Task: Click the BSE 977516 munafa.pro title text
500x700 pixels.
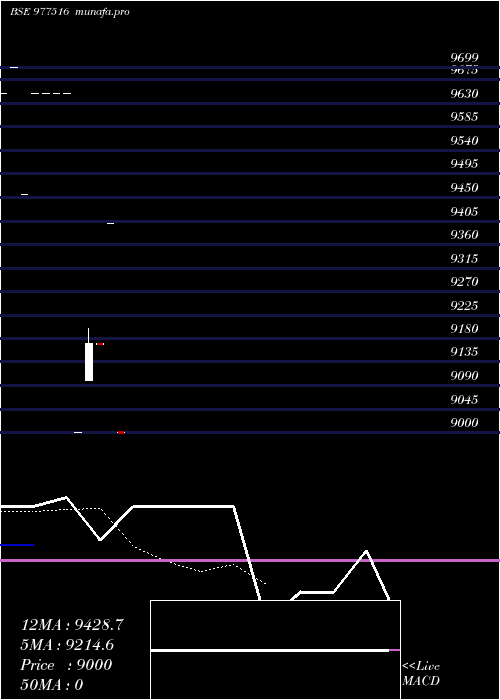Action: coord(70,12)
